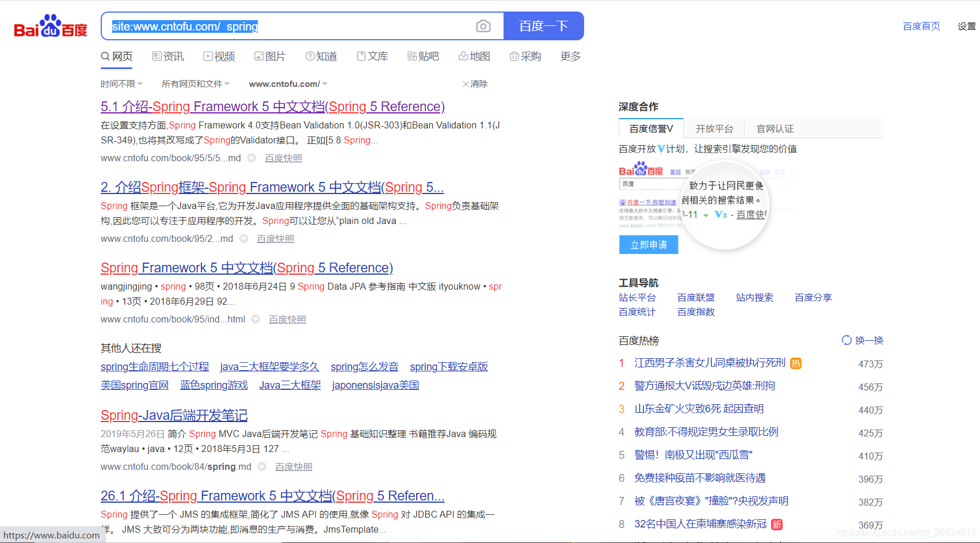Viewport: 980px width, 543px height.
Task: Open 百度指数 tool link
Action: 696,312
